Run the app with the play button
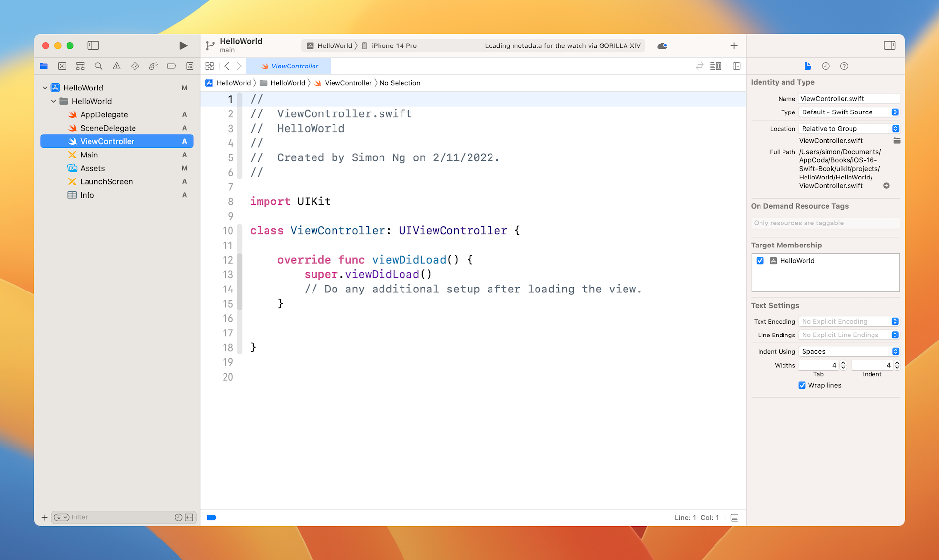This screenshot has height=560, width=939. click(x=183, y=45)
